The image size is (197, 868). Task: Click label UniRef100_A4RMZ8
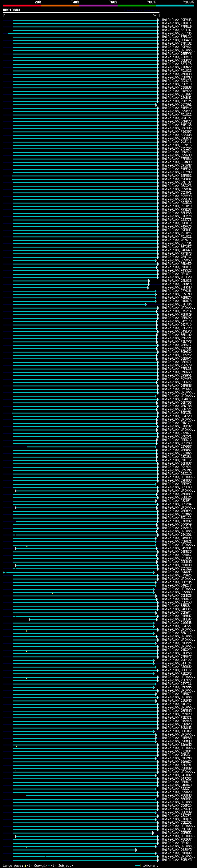(177, 301)
